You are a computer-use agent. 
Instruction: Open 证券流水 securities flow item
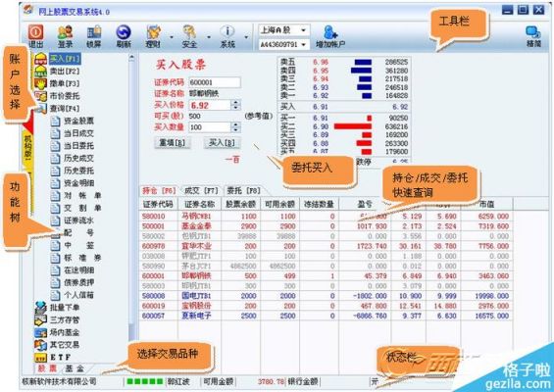[78, 220]
